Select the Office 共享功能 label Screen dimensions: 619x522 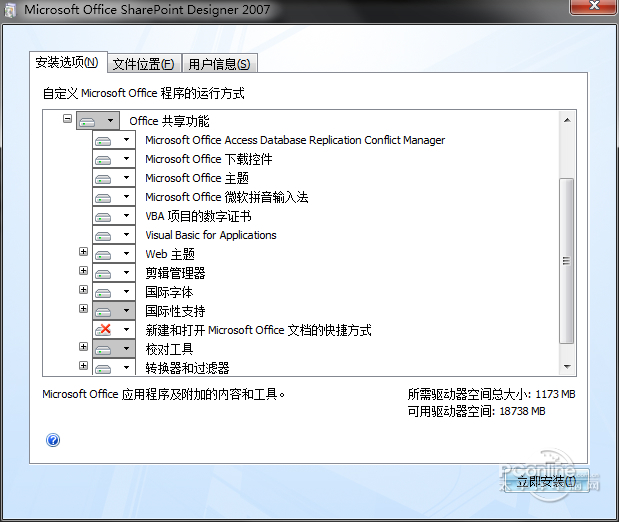[x=169, y=121]
